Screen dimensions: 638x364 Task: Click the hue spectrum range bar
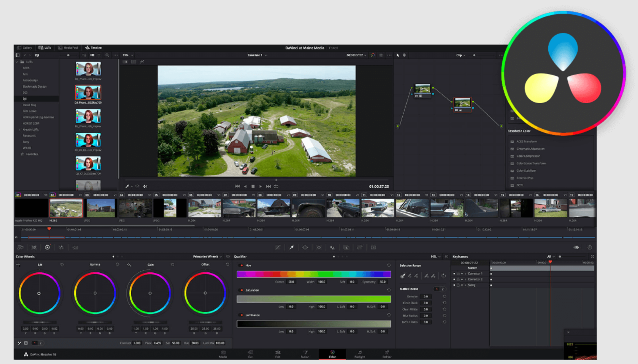pyautogui.click(x=314, y=274)
